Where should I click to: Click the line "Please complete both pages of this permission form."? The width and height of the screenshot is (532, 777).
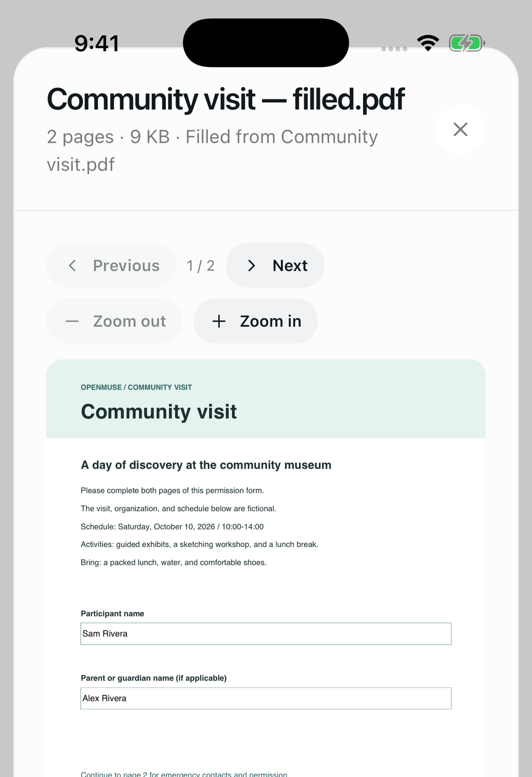[172, 490]
